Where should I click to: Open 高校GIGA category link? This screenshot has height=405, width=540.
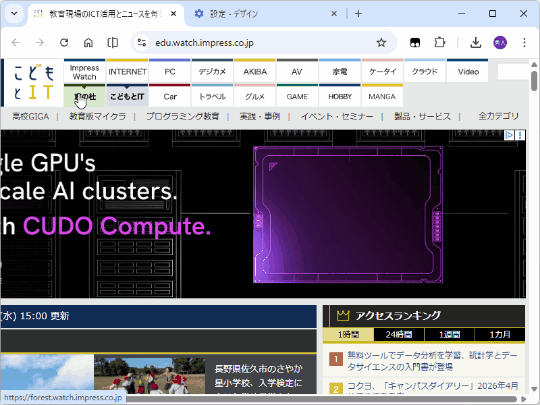click(31, 116)
